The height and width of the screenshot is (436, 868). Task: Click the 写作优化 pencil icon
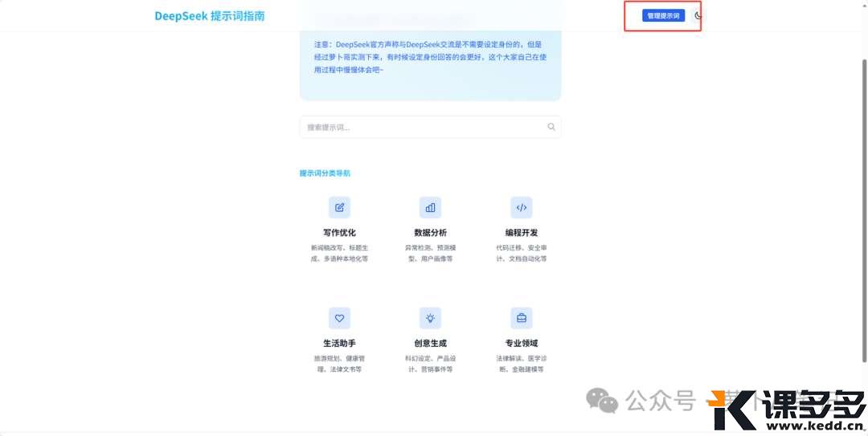pos(339,207)
